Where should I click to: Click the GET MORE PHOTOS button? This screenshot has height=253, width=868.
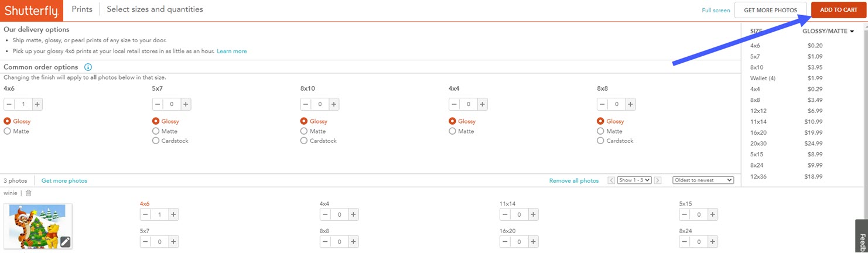[770, 10]
